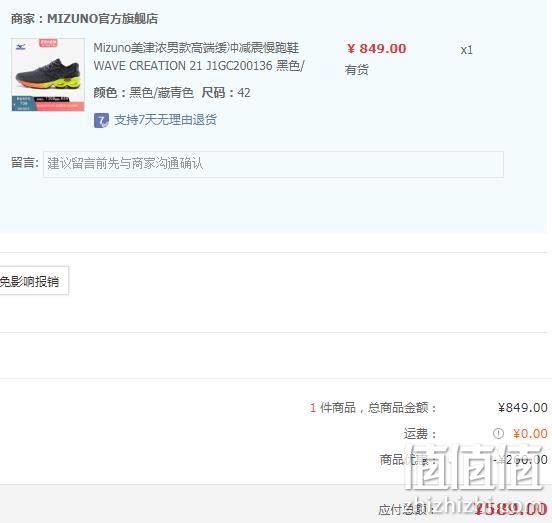Click the 7-day return badge icon
Image resolution: width=552 pixels, height=523 pixels.
click(101, 120)
